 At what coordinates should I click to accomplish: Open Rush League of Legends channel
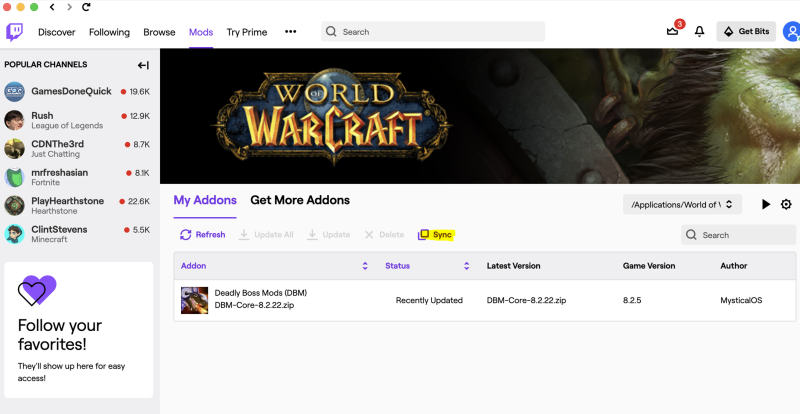pyautogui.click(x=67, y=120)
